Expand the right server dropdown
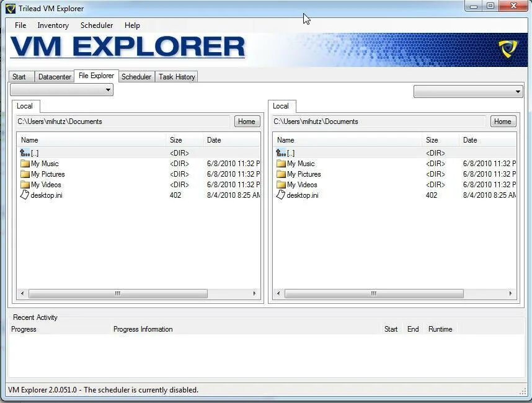 (468, 91)
